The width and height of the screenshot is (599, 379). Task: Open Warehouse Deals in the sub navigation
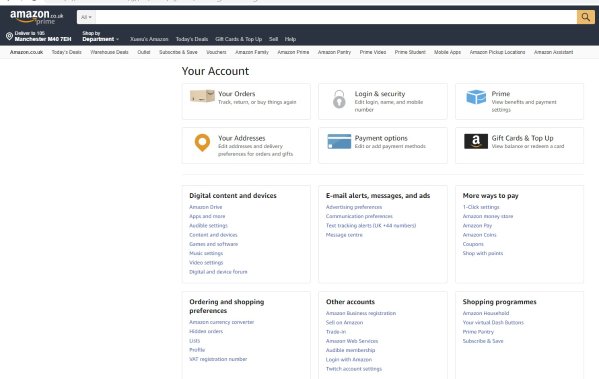coord(109,52)
